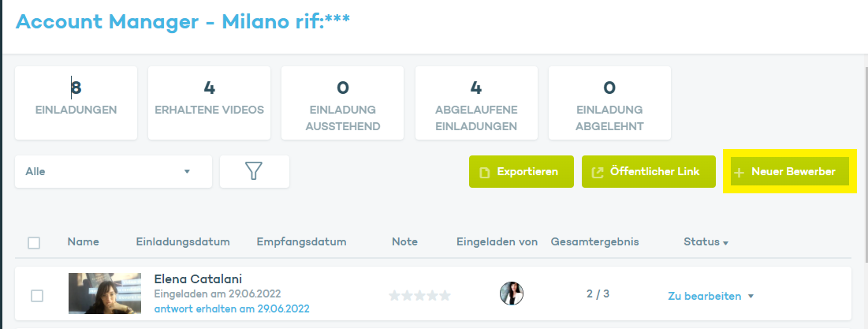Select the Einladung Abgelehnt tile

point(609,103)
